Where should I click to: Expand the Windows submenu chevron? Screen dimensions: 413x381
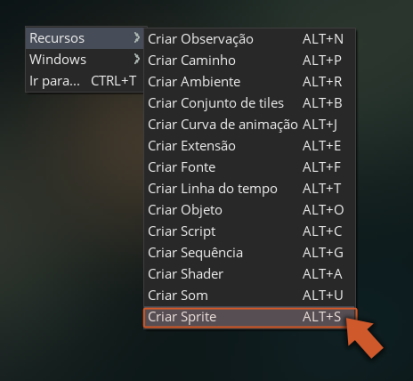[136, 59]
